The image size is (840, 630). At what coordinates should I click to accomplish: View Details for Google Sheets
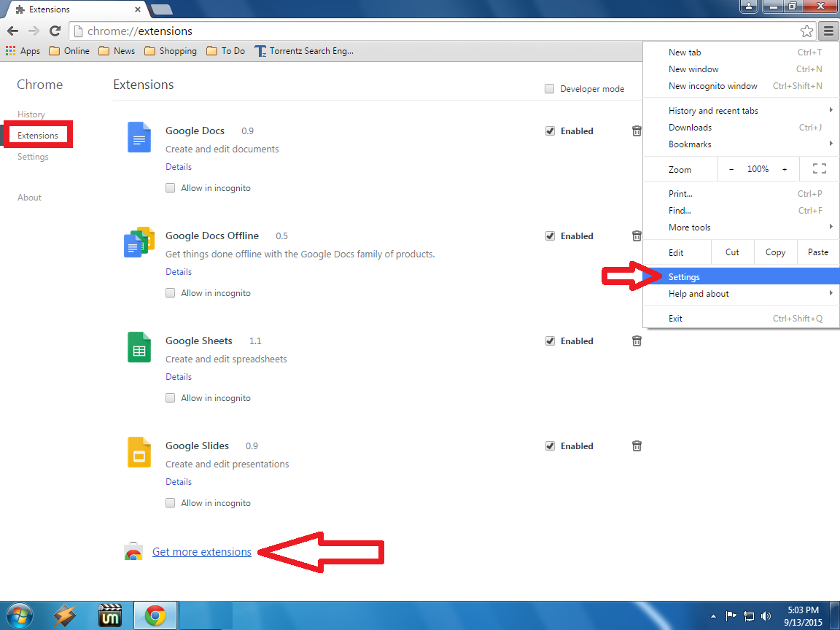179,376
